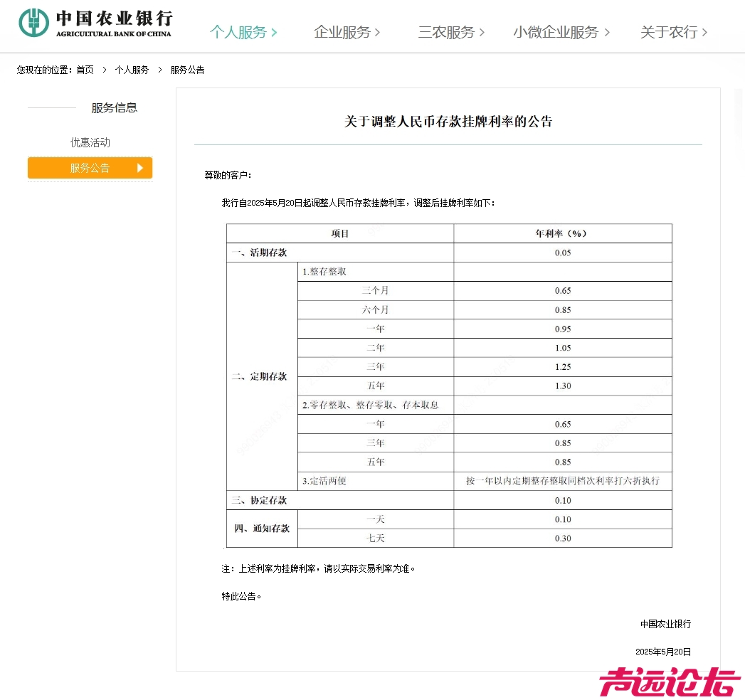Click the 二年 term cell
Image resolution: width=745 pixels, height=700 pixels.
(x=376, y=348)
